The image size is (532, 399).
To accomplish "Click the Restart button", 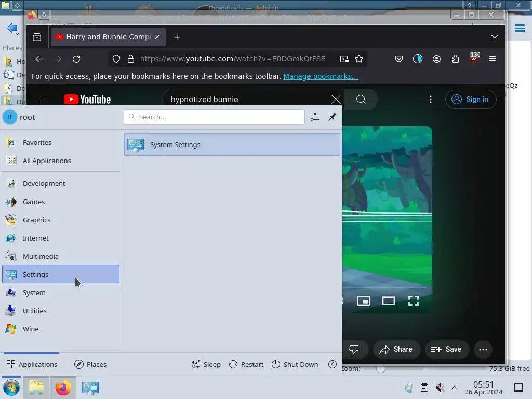I will pyautogui.click(x=246, y=364).
